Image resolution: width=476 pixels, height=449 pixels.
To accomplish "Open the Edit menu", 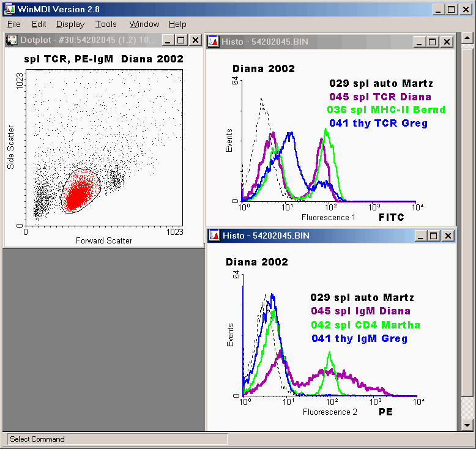I will (x=39, y=24).
